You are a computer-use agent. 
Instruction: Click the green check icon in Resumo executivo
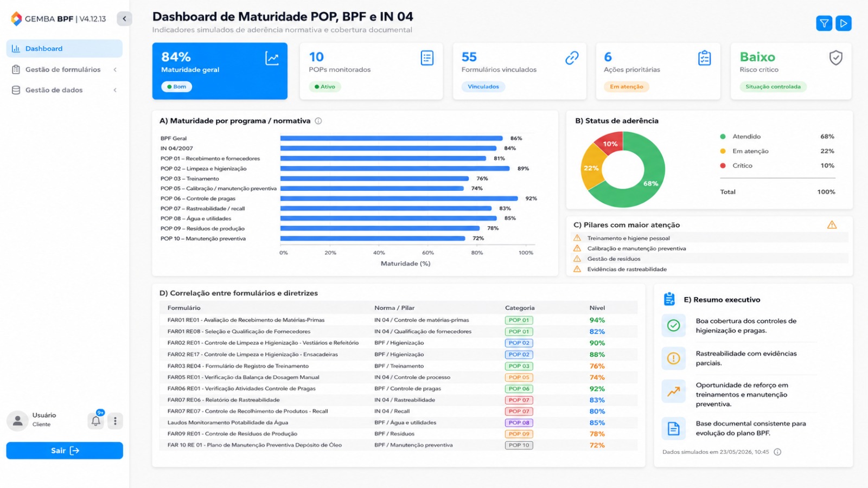point(673,325)
